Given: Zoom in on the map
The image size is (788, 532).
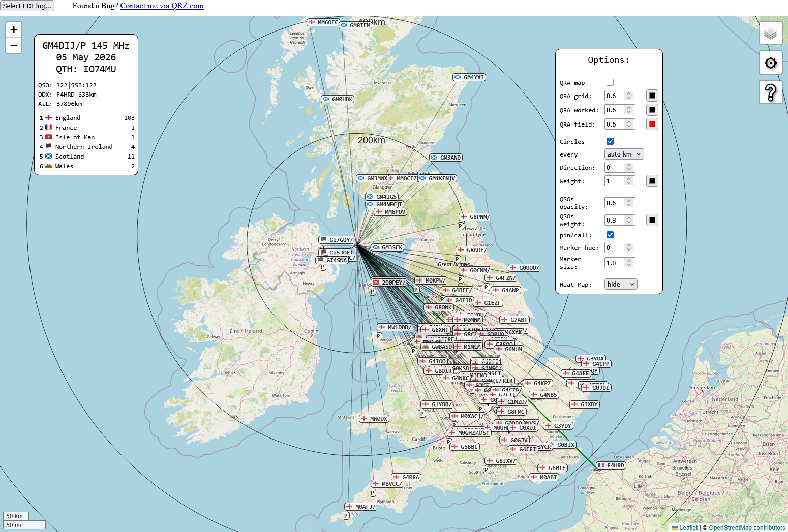Looking at the screenshot, I should point(14,29).
